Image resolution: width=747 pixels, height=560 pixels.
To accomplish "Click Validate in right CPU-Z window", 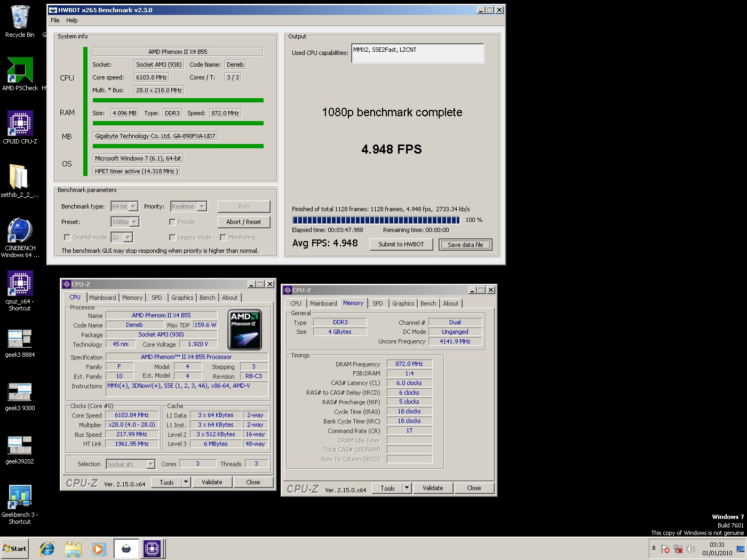I will [x=433, y=488].
